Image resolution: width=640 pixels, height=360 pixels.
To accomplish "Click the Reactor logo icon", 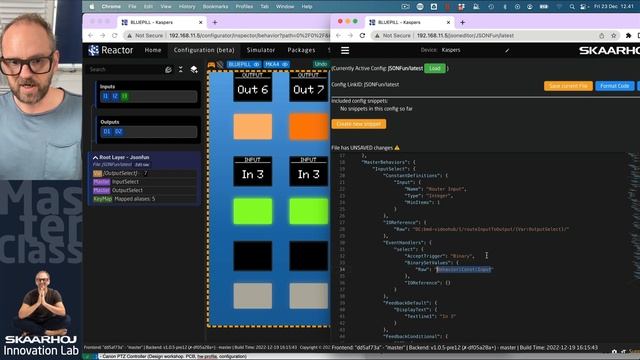I will click(93, 50).
